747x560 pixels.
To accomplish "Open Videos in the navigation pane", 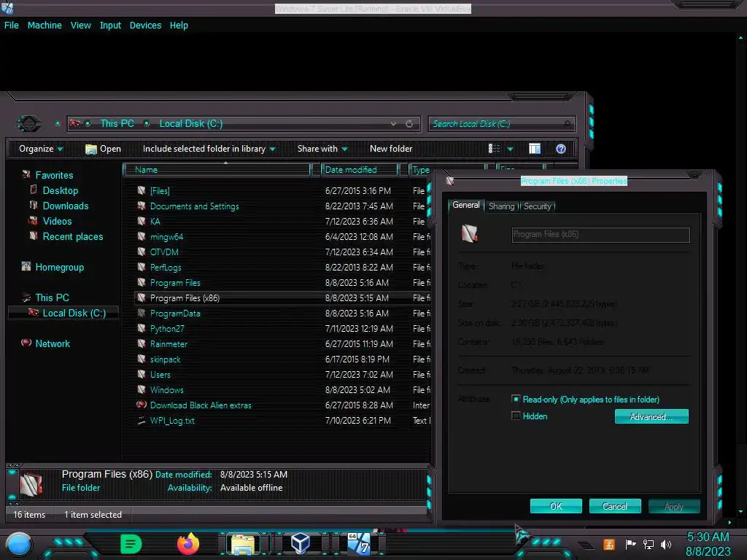I will tap(57, 221).
